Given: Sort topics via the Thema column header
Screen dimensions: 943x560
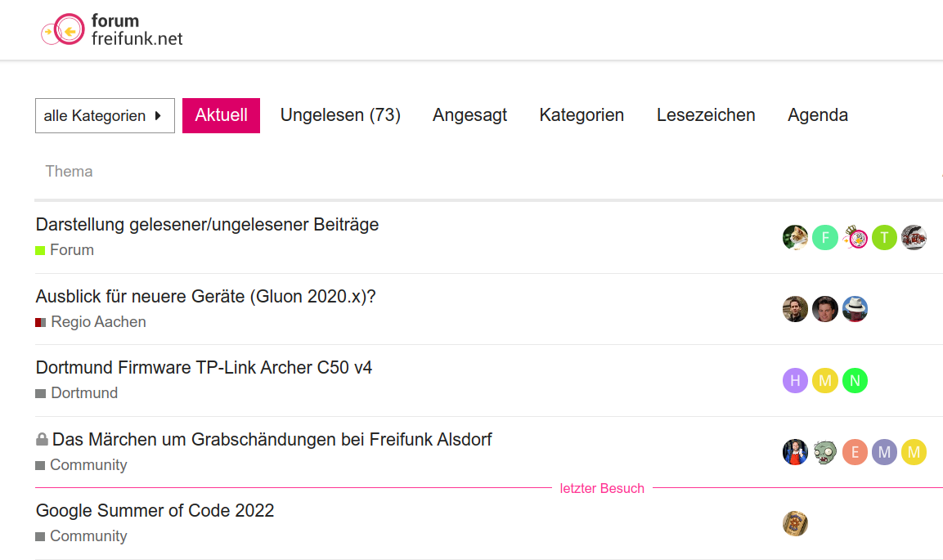Looking at the screenshot, I should (x=70, y=172).
